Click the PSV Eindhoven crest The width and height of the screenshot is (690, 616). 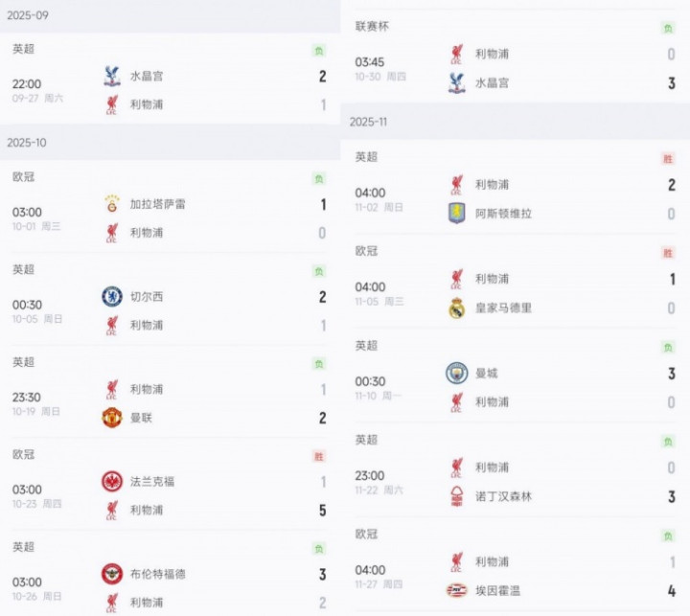[x=456, y=590]
